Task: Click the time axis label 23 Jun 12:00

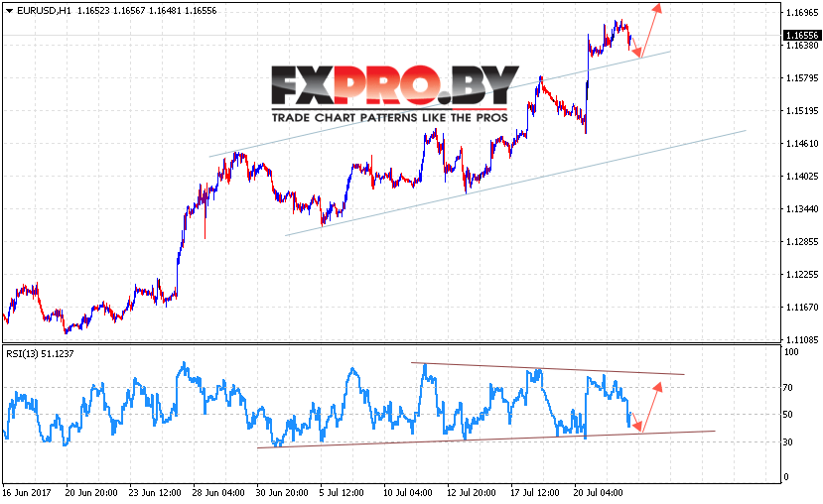Action: [155, 493]
